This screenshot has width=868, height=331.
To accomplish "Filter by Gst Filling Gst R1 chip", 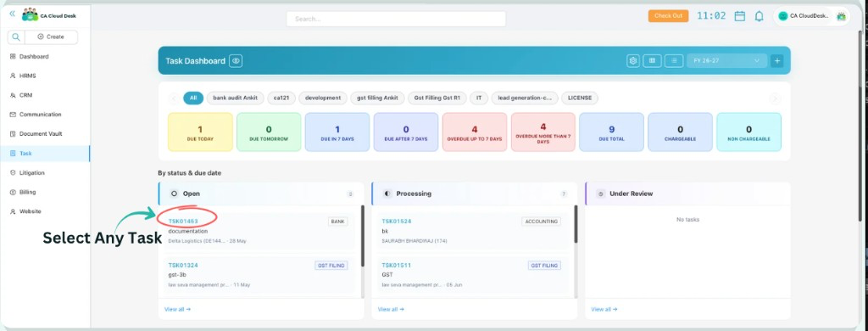I will click(x=437, y=98).
